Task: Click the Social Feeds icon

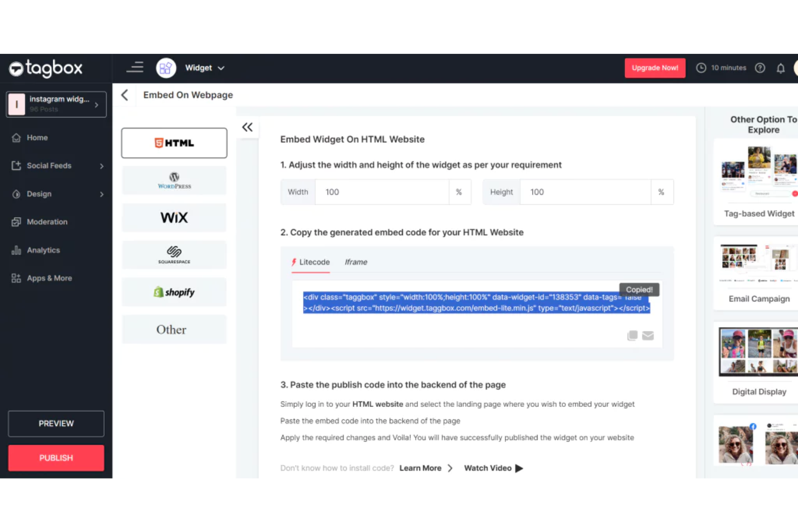Action: (x=16, y=165)
